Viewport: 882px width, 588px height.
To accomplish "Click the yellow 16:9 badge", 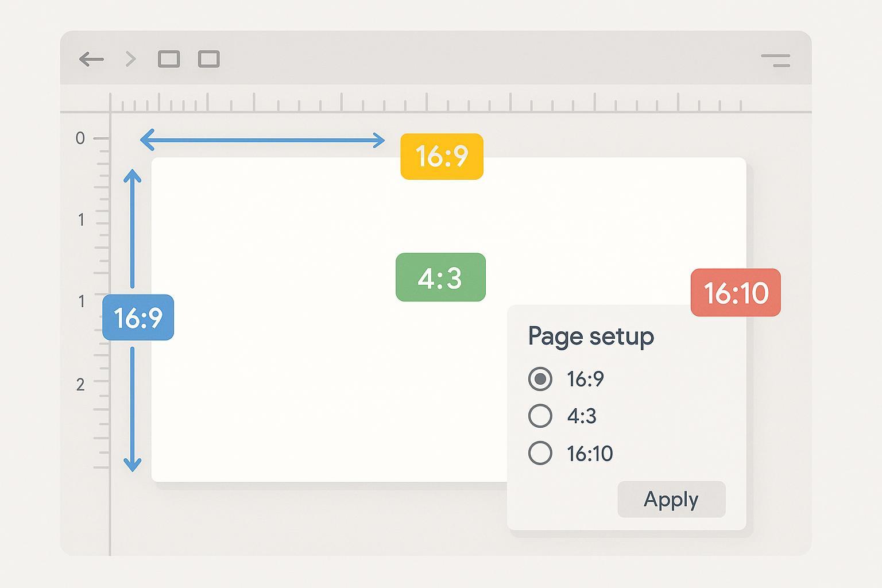I will click(x=442, y=156).
